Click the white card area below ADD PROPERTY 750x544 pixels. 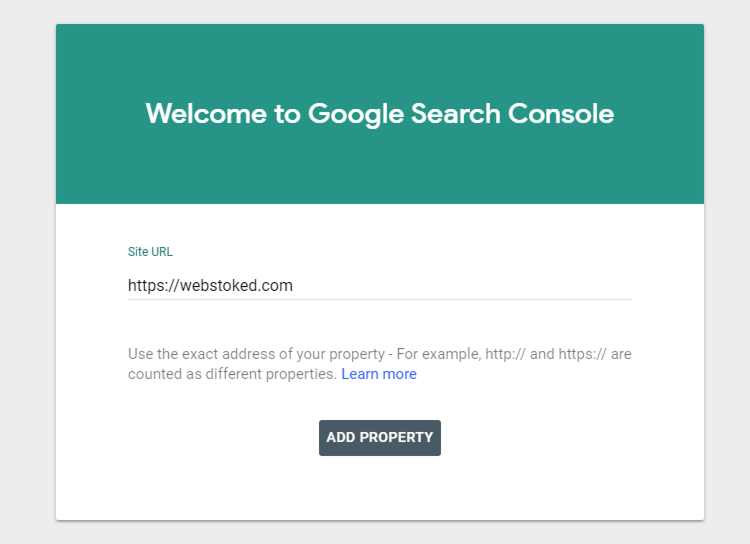click(x=380, y=488)
